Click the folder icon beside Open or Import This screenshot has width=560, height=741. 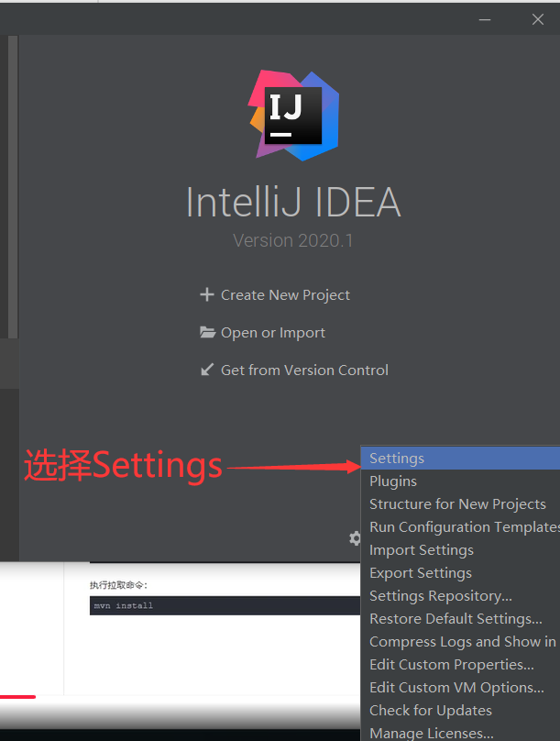(207, 332)
